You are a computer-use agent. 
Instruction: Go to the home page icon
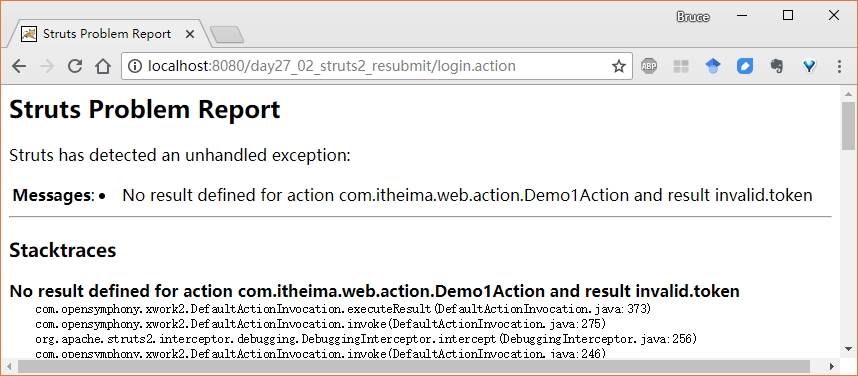pos(103,66)
